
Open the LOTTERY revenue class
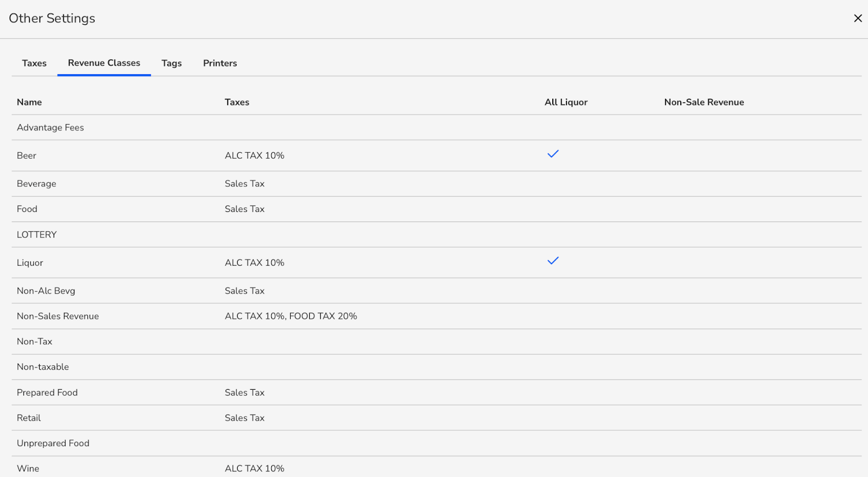[36, 235]
